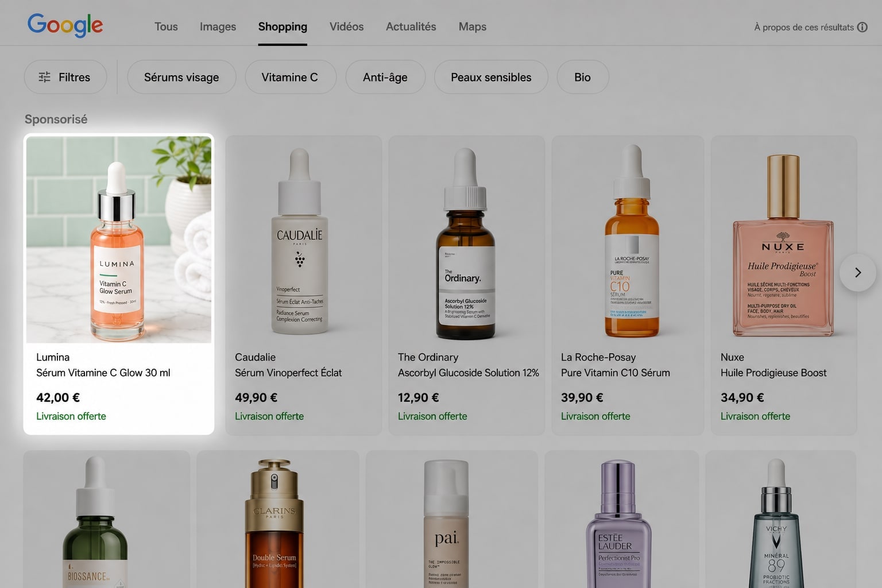The image size is (882, 588).
Task: Select the Vitamine C filter chip
Action: 290,77
